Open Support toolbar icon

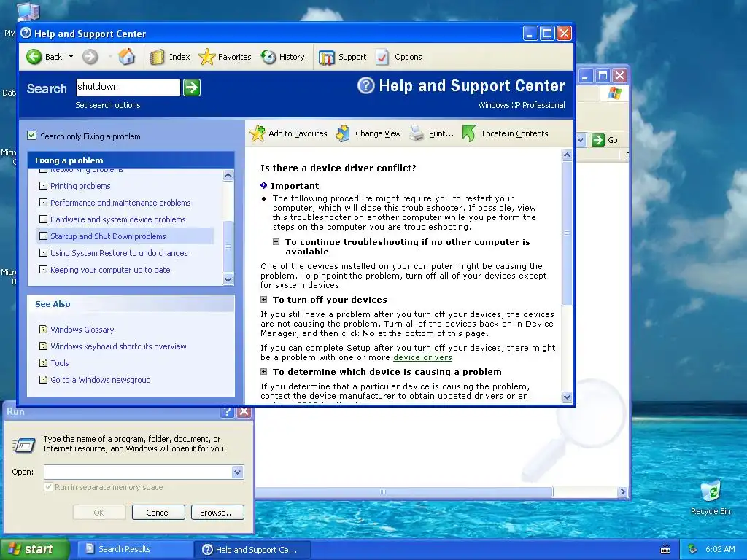(326, 57)
